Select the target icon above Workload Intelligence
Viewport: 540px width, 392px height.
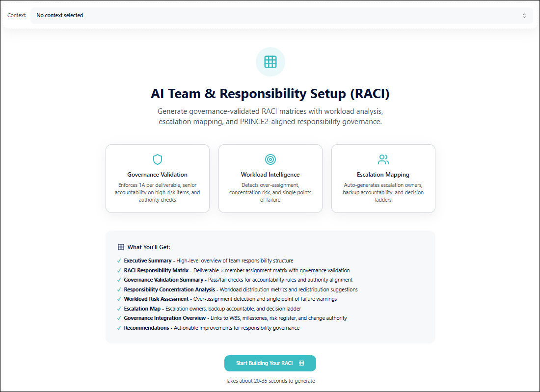270,159
